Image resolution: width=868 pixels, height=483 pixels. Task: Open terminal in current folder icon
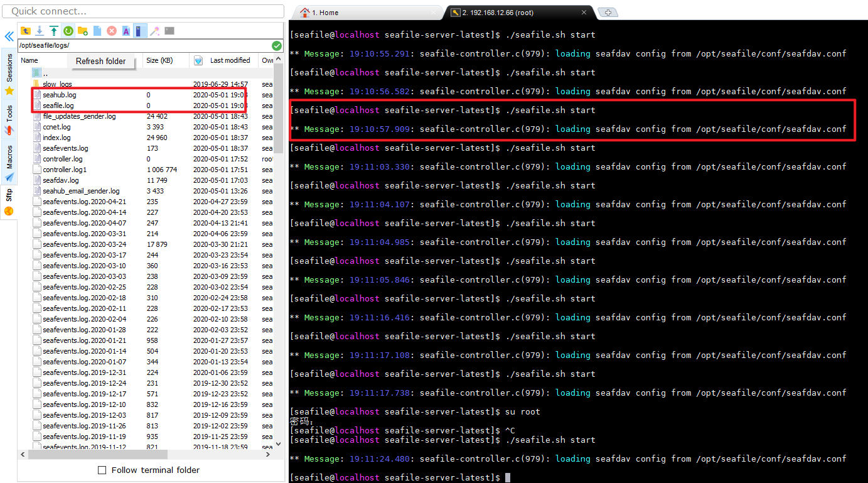[169, 31]
